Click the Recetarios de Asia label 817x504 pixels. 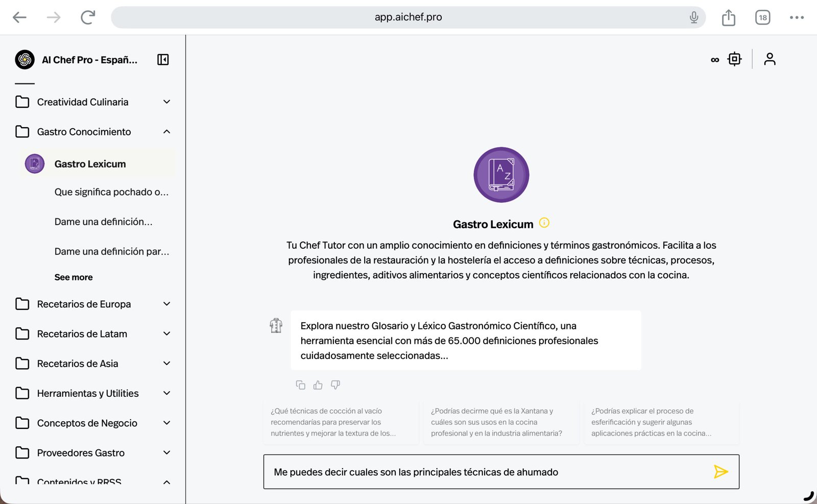(78, 364)
